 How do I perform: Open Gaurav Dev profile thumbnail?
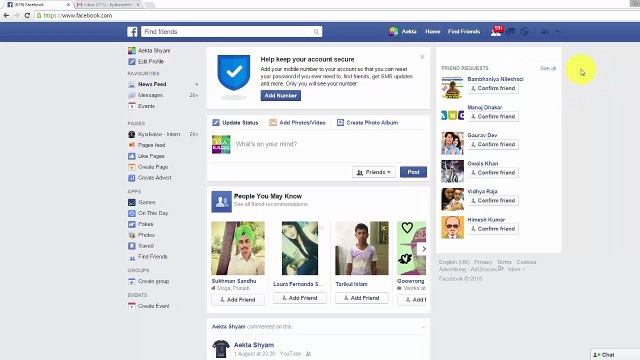(452, 143)
